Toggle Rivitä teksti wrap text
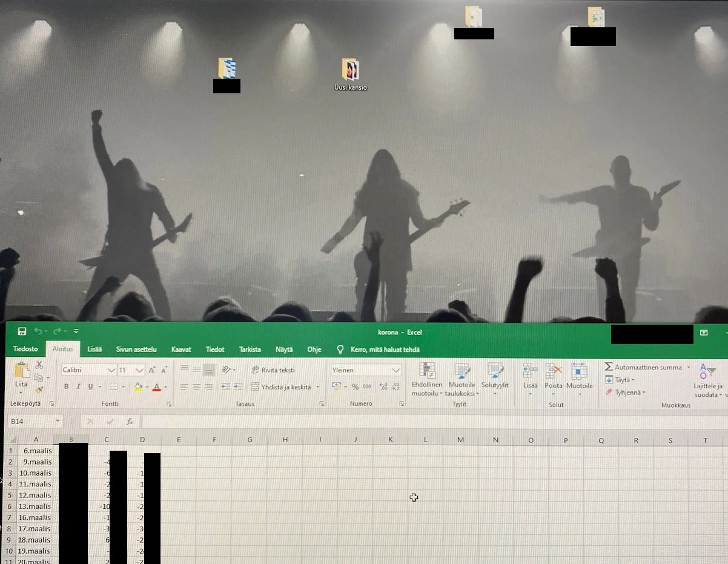This screenshot has width=728, height=564. click(273, 370)
